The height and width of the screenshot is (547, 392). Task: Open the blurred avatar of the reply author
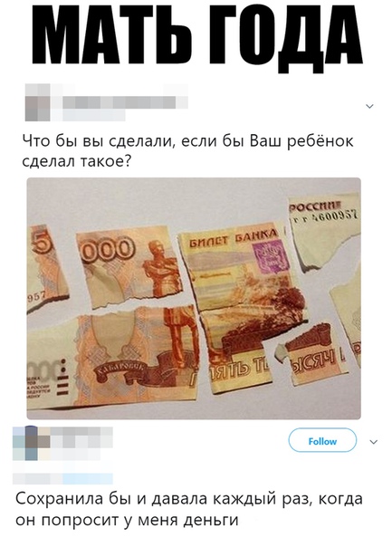(x=25, y=443)
